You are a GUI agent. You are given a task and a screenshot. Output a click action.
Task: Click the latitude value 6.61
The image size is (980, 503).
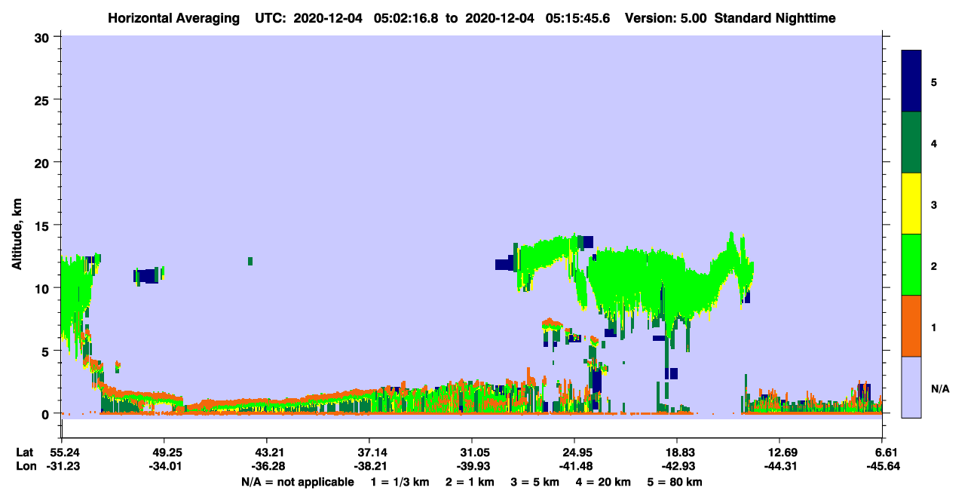point(888,452)
